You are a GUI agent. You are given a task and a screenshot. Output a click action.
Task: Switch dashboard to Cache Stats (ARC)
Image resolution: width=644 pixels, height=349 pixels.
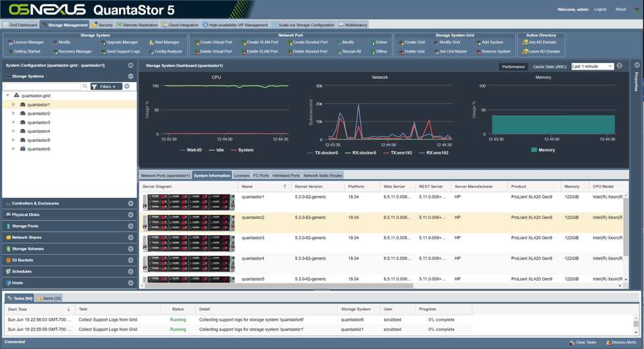(x=549, y=66)
